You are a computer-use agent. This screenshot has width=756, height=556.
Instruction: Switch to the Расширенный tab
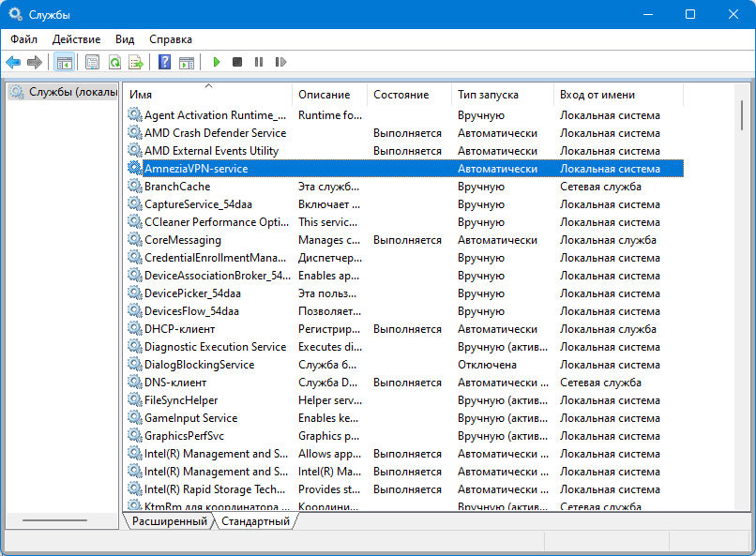[x=169, y=521]
